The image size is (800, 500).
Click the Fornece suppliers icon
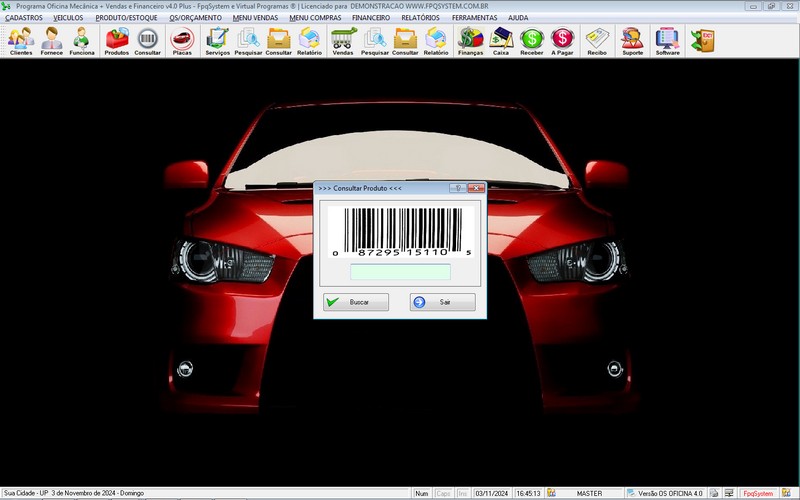pyautogui.click(x=51, y=40)
